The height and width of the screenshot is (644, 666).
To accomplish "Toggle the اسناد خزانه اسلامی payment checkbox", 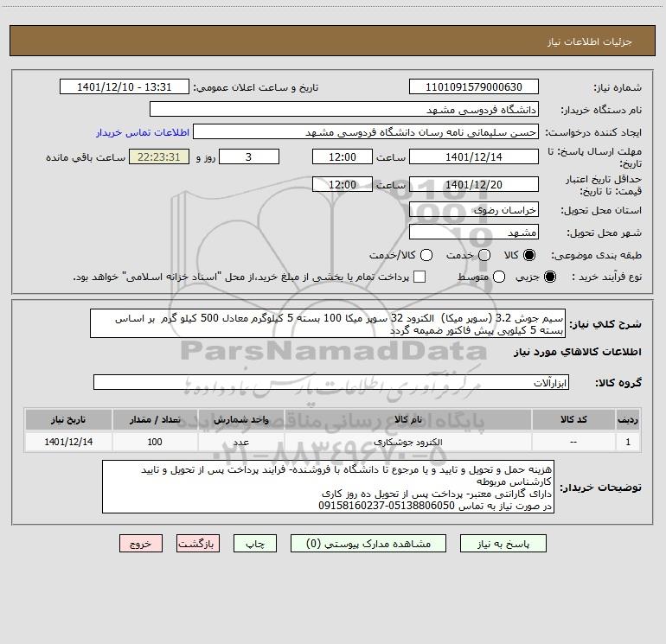I will point(419,277).
